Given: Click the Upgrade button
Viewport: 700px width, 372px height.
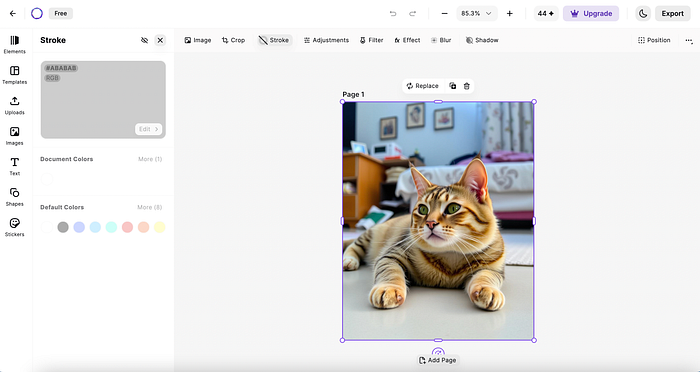Looking at the screenshot, I should [591, 13].
